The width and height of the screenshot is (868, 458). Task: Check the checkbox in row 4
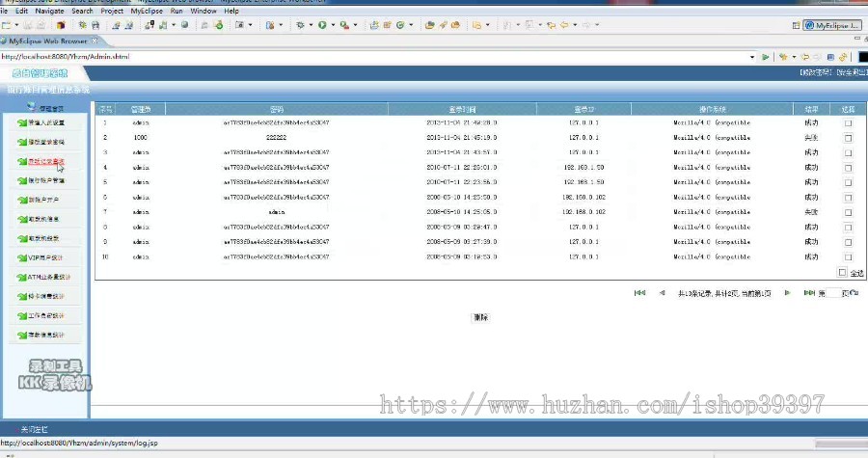pyautogui.click(x=848, y=168)
